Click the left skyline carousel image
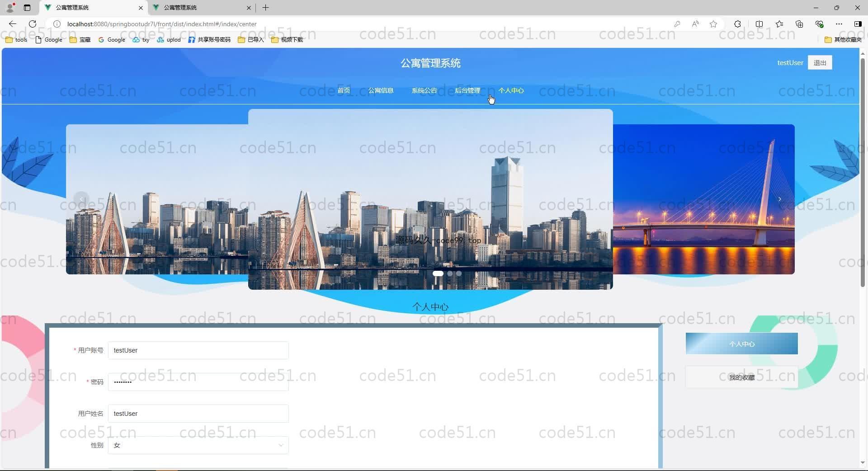Screen dimensions: 868x471 coord(157,199)
